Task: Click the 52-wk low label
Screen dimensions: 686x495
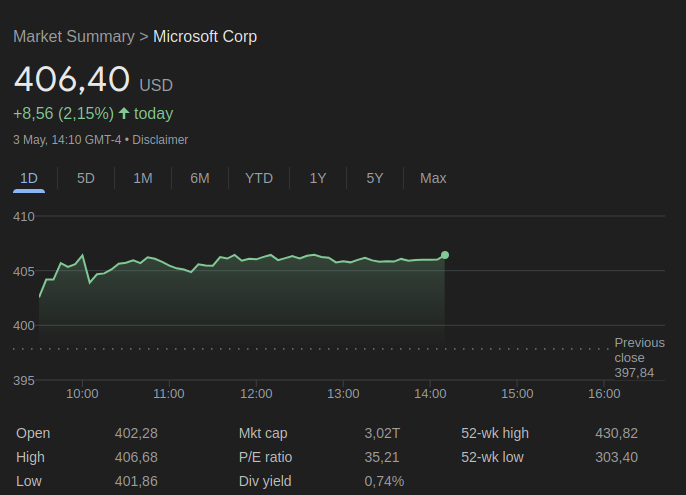Action: [492, 457]
